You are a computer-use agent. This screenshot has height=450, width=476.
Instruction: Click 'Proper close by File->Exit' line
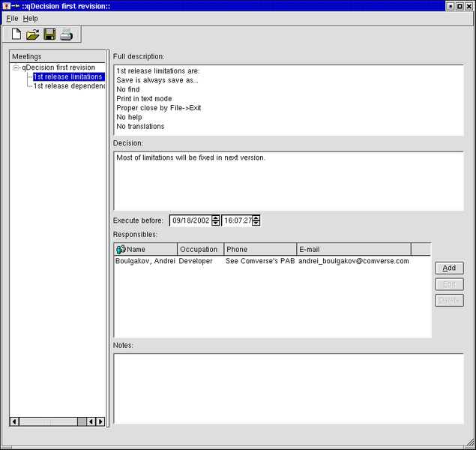click(x=158, y=108)
